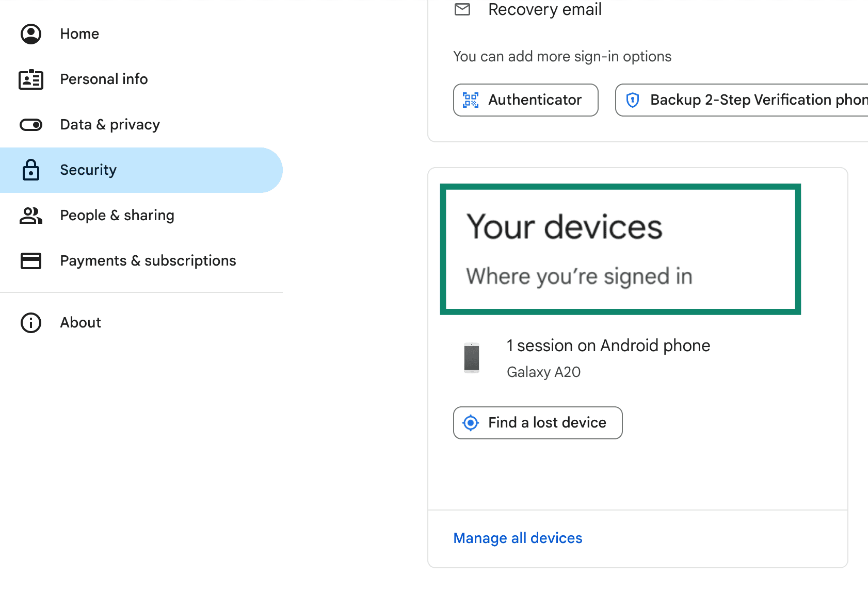Click the Recovery email envelope icon
868x592 pixels.
(462, 9)
